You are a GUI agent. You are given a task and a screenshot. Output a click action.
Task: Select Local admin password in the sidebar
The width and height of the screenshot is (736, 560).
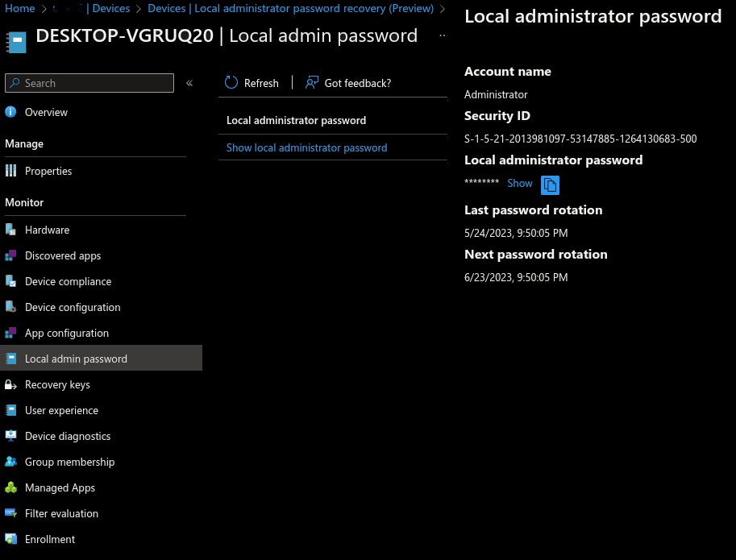point(101,359)
